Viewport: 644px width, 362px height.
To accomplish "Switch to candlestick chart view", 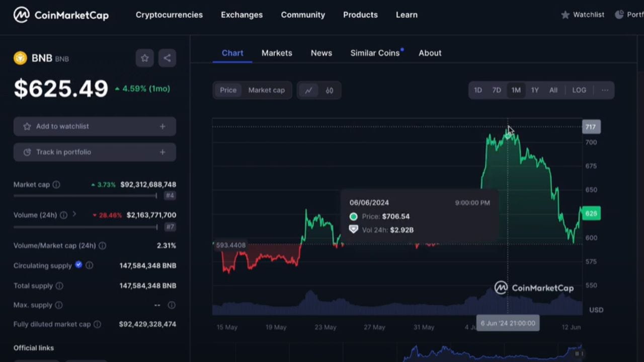I will (330, 90).
